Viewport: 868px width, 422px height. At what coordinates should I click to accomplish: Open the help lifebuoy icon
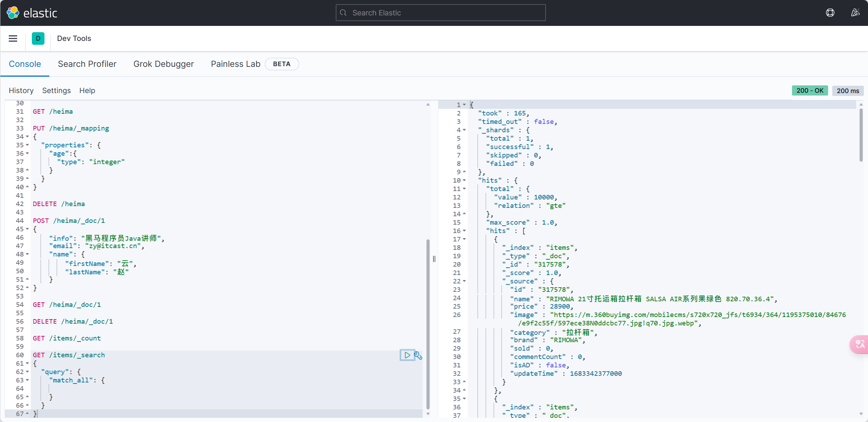[830, 13]
